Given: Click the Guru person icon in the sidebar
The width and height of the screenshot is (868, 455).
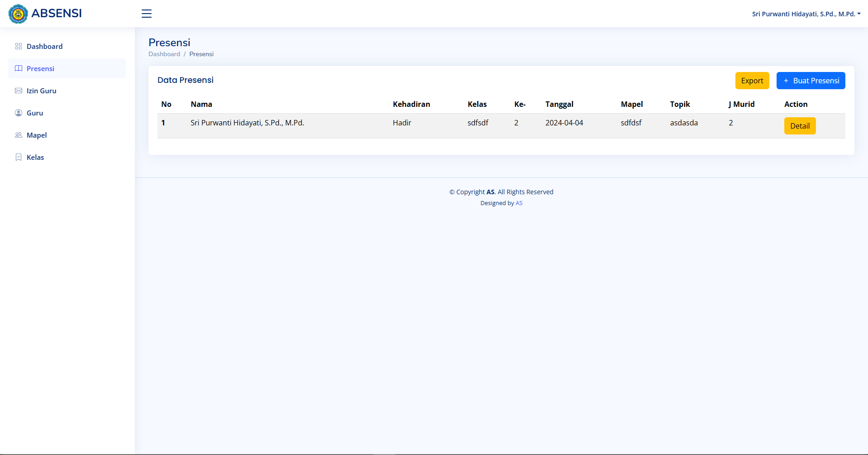Looking at the screenshot, I should [19, 113].
